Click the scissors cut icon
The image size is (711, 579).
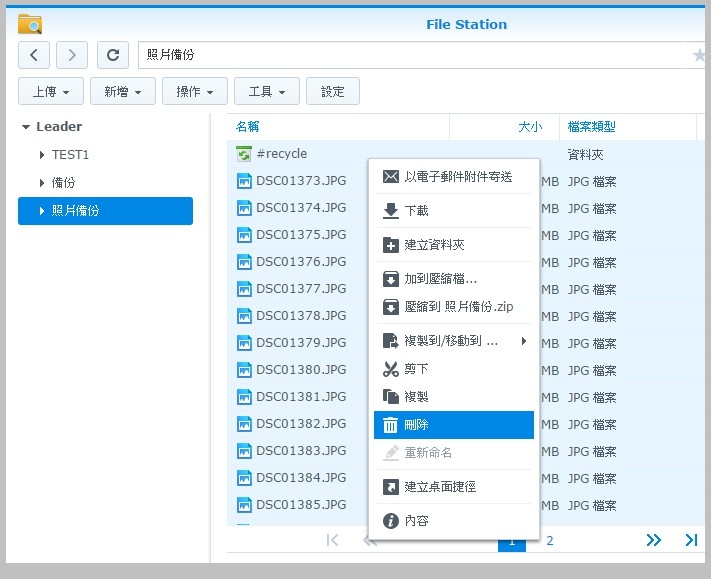tap(390, 369)
